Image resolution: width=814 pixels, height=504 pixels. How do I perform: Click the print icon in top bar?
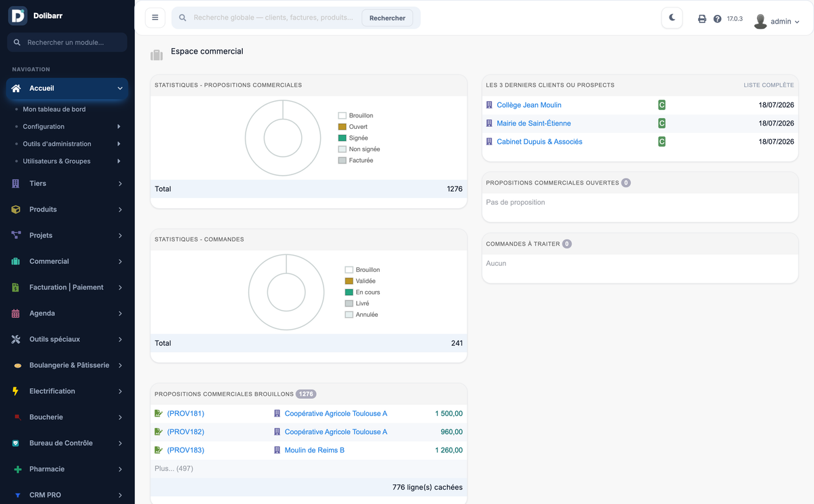702,19
